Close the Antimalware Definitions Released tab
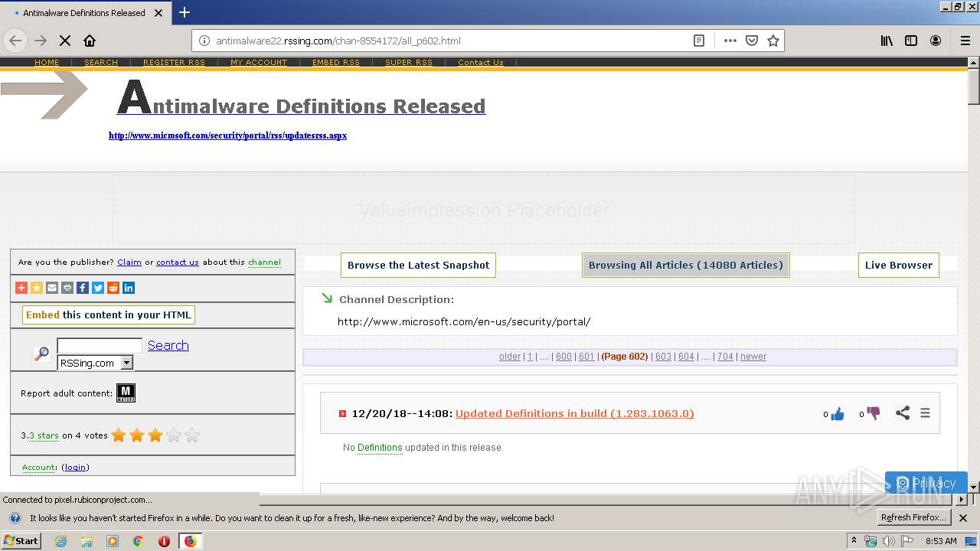980x551 pixels. pyautogui.click(x=158, y=13)
